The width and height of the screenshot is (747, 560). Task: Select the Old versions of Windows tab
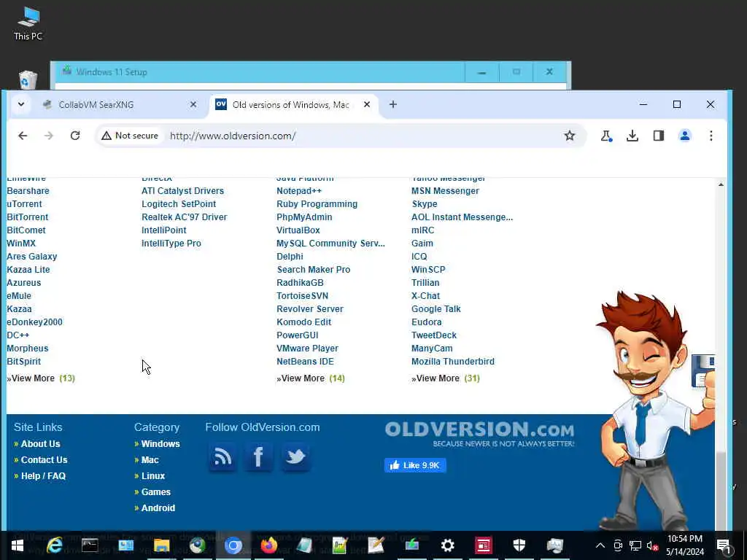290,105
